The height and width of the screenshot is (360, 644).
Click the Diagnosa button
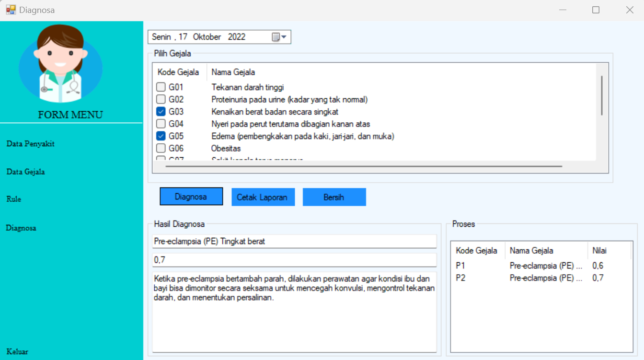tap(191, 196)
